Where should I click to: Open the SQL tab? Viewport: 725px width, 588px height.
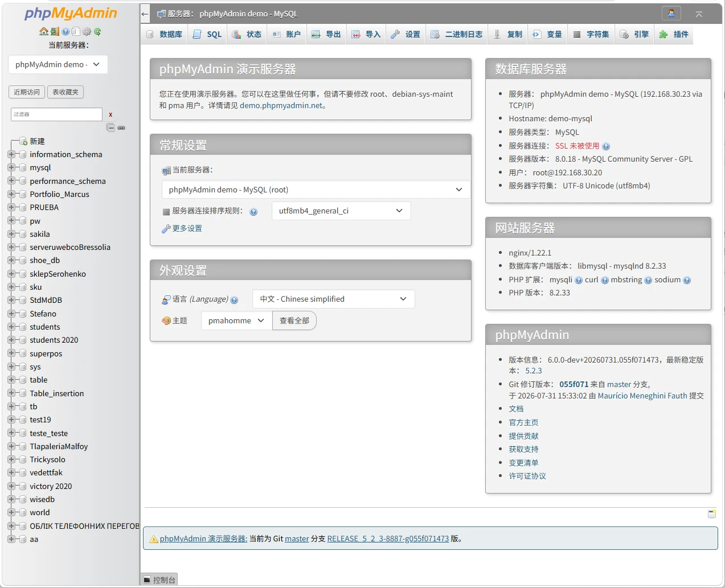(207, 34)
